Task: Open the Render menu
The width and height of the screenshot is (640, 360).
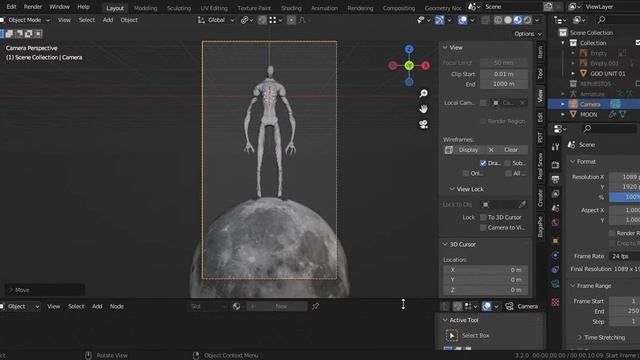Action: pos(33,7)
